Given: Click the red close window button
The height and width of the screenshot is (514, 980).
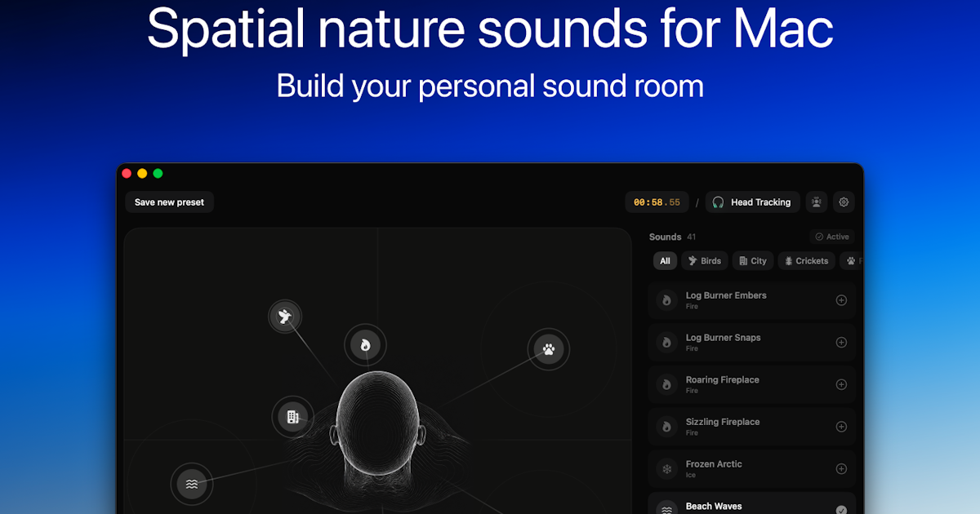Looking at the screenshot, I should 127,173.
